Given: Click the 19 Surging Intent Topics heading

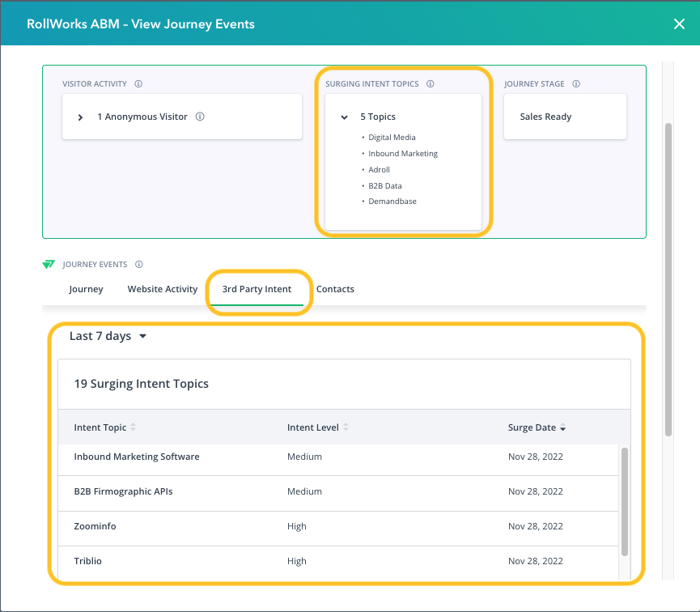Looking at the screenshot, I should (x=141, y=384).
